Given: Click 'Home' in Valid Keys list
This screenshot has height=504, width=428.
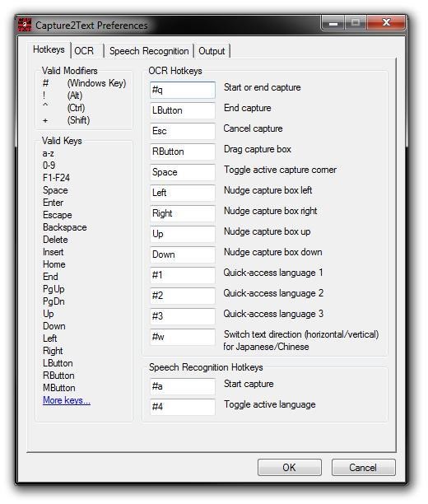Looking at the screenshot, I should [54, 264].
